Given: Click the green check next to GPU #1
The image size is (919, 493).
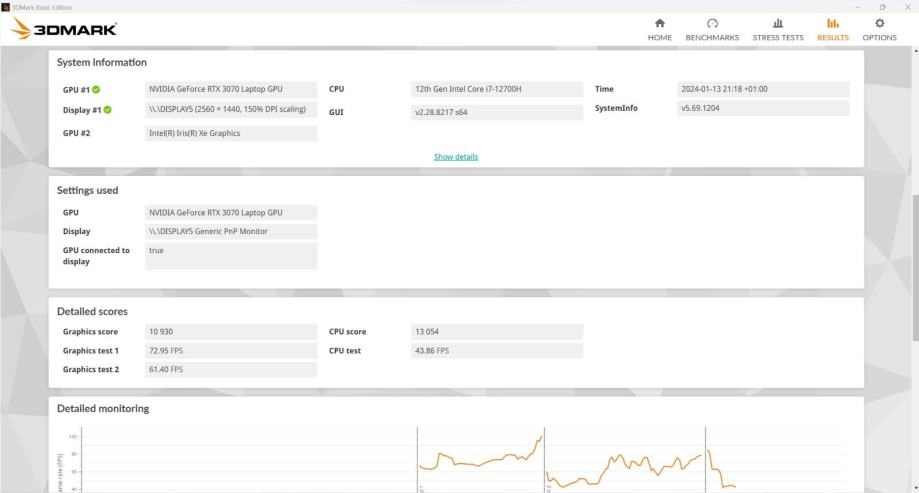Looking at the screenshot, I should (x=96, y=90).
